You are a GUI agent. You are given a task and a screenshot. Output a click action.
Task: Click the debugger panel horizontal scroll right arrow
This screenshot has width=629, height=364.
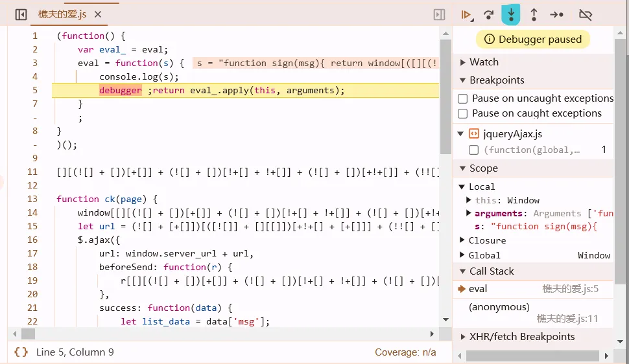tap(606, 356)
